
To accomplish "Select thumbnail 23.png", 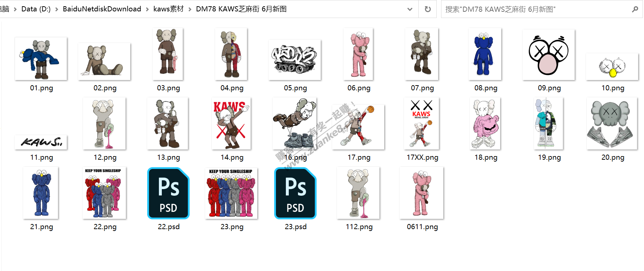I will click(232, 193).
